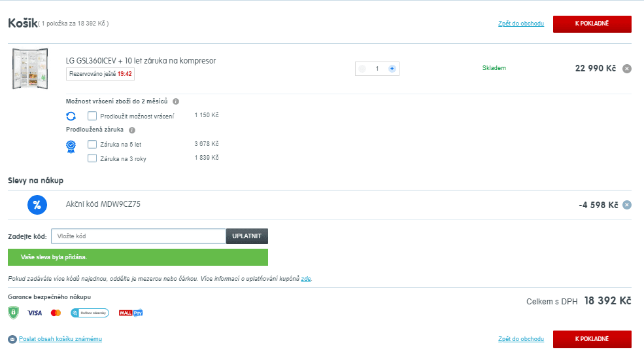Screen dimensions: 644x360
Task: Click the Ověřeno zákazníky badge
Action: 90,313
